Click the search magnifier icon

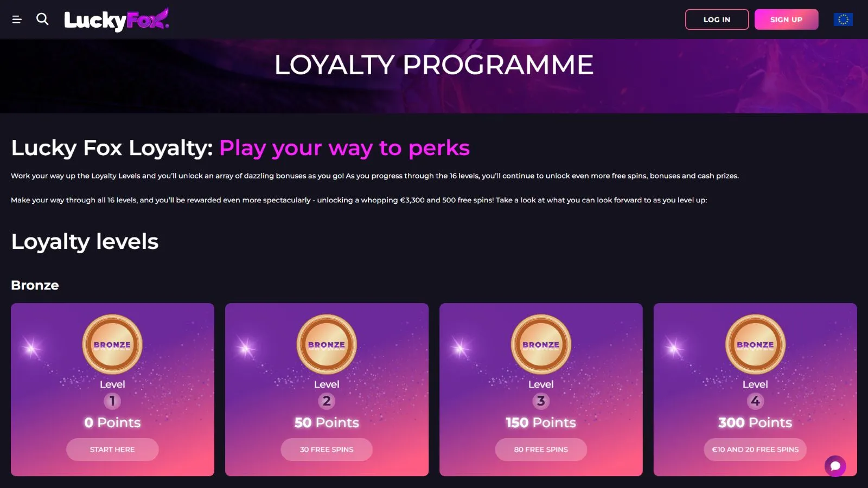point(42,20)
